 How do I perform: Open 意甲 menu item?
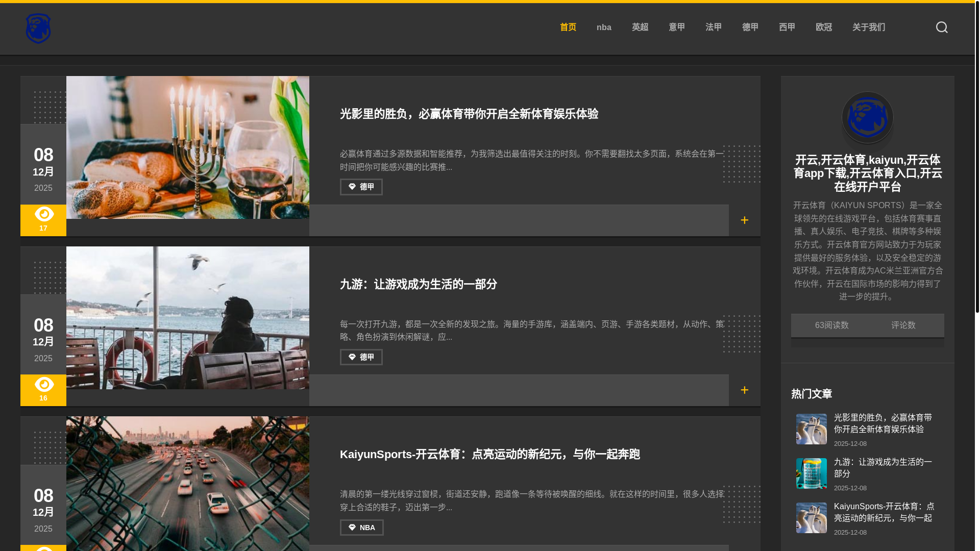pyautogui.click(x=677, y=28)
